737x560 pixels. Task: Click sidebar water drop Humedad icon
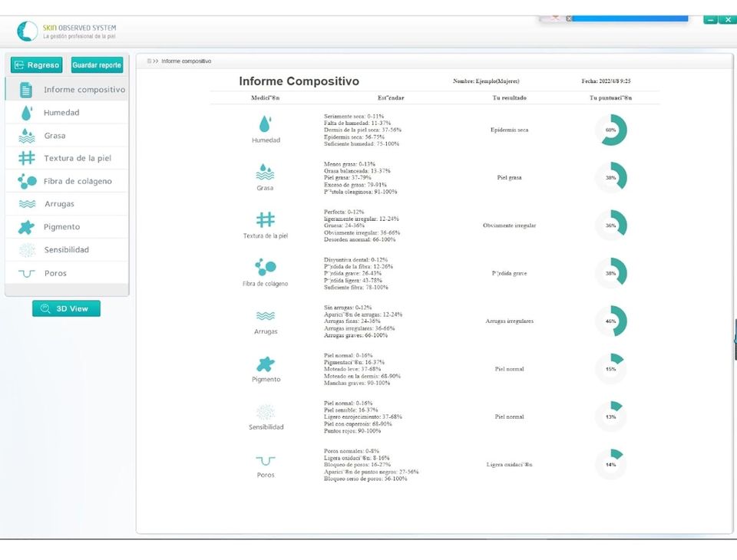tap(27, 113)
